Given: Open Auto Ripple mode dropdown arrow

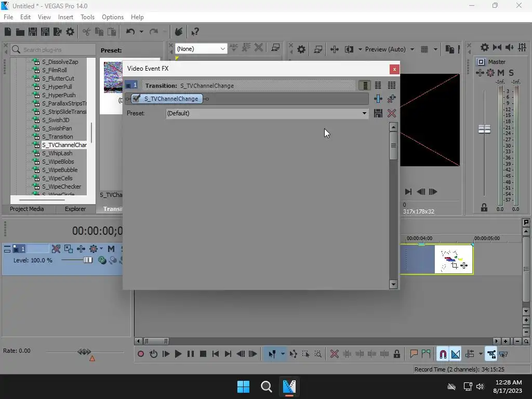Looking at the screenshot, I should 481,354.
